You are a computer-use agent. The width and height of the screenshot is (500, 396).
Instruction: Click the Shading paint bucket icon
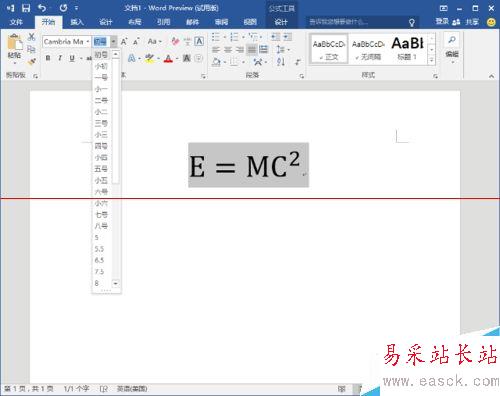point(216,62)
